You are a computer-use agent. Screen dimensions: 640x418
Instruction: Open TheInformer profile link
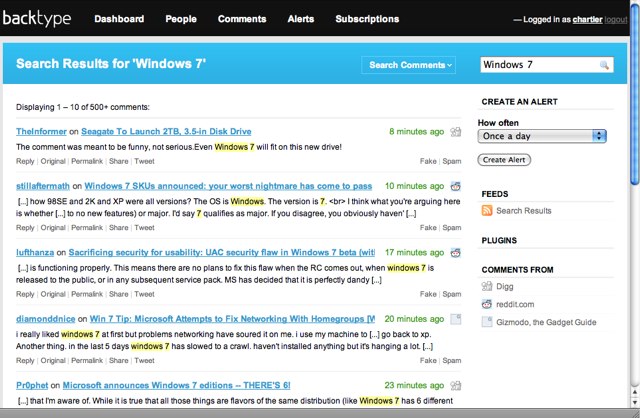point(41,131)
